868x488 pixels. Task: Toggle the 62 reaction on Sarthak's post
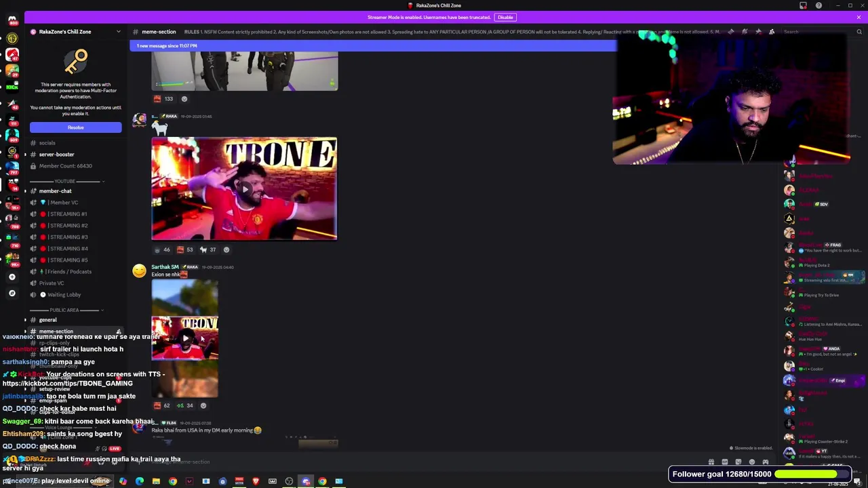pyautogui.click(x=162, y=405)
